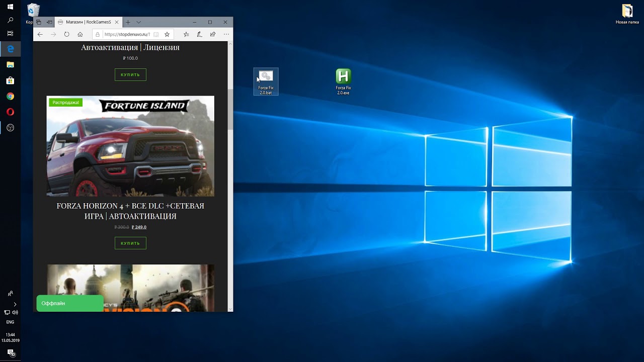The width and height of the screenshot is (644, 362).
Task: Open the FORZA HORIZON 4 + ВСЕ DLC title
Action: (130, 211)
